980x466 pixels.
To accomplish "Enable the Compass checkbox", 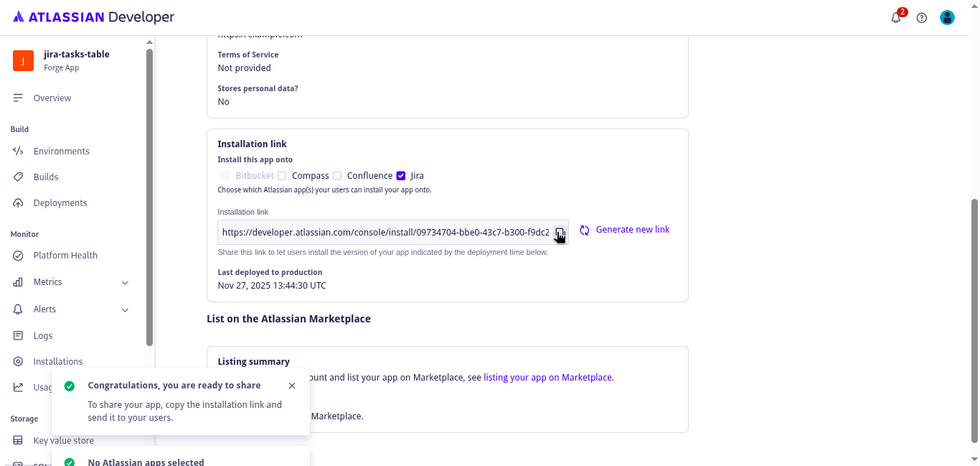I will click(x=282, y=176).
